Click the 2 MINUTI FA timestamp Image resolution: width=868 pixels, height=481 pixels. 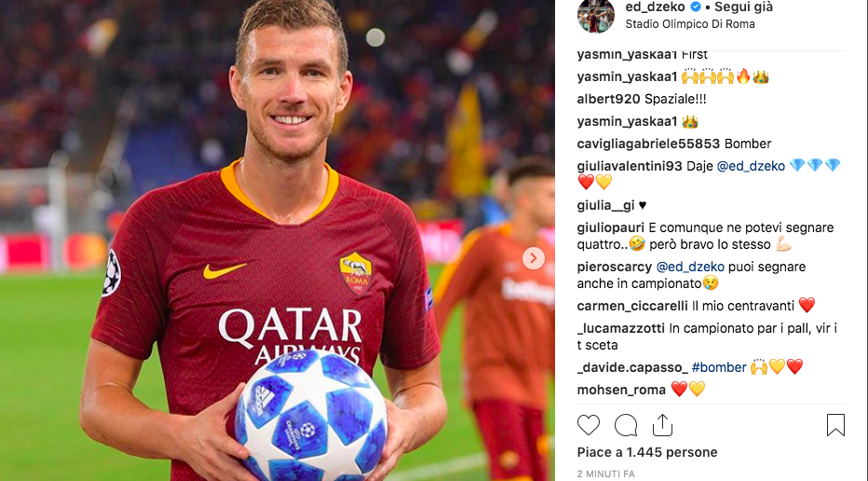[605, 474]
